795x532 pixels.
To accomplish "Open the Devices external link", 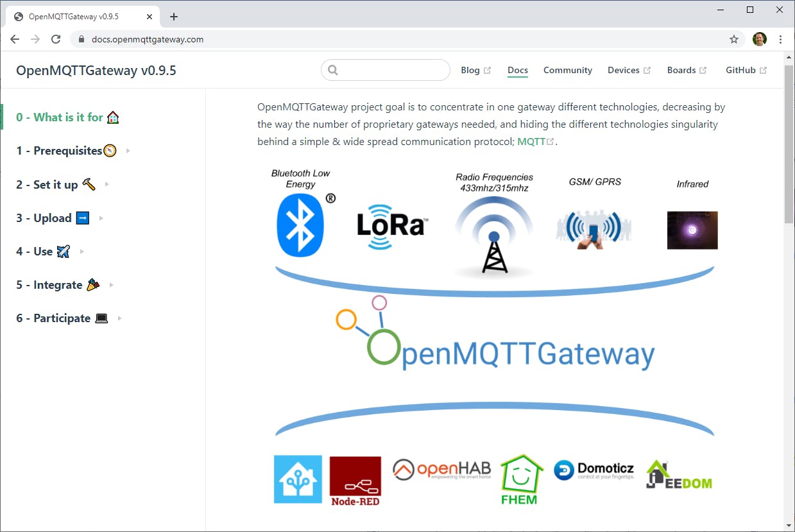I will 629,70.
